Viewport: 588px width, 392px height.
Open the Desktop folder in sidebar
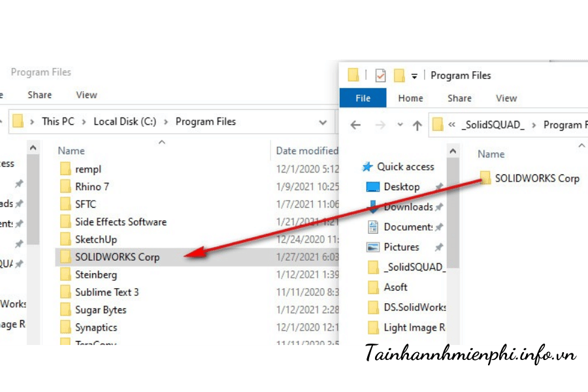[x=401, y=187]
